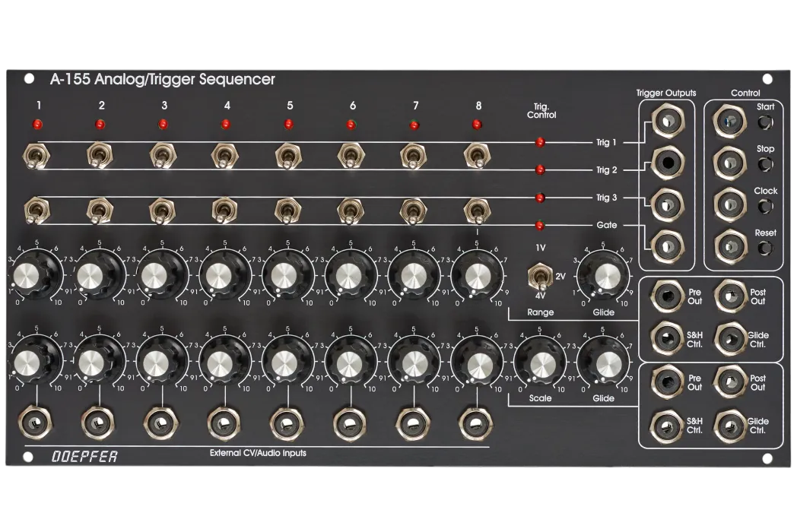Click the Clock push button

point(765,206)
